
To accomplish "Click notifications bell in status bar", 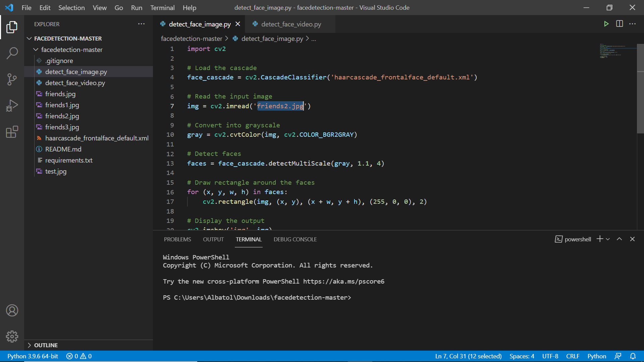I will [633, 356].
